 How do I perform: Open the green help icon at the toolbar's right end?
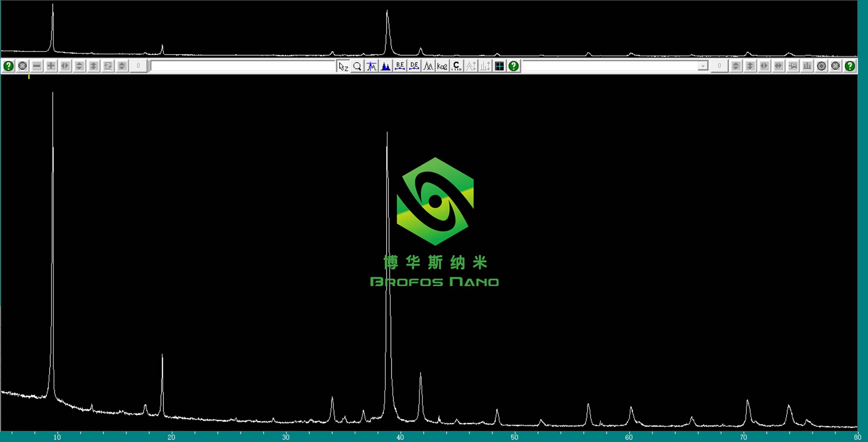click(850, 66)
